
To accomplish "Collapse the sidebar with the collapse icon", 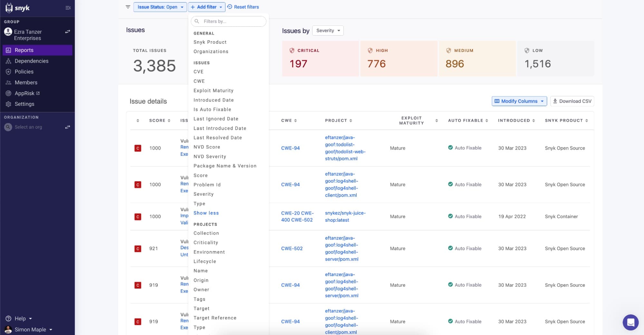I will click(x=68, y=7).
